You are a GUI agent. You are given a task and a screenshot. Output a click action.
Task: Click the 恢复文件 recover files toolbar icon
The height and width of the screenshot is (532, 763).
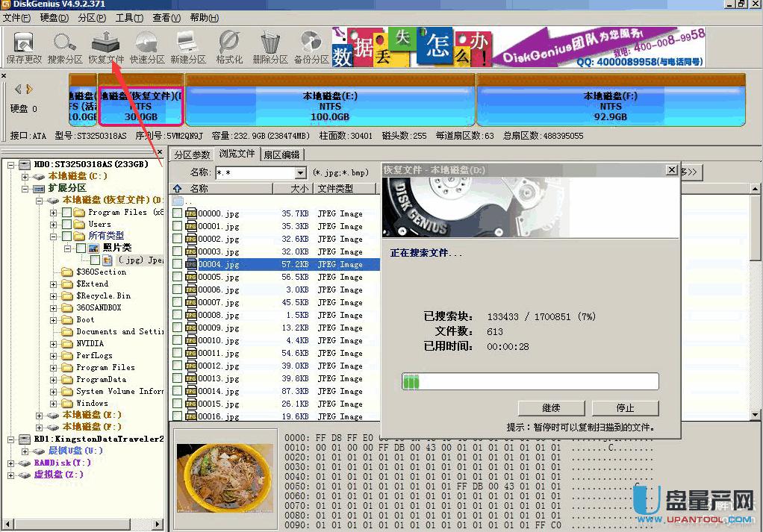[106, 47]
